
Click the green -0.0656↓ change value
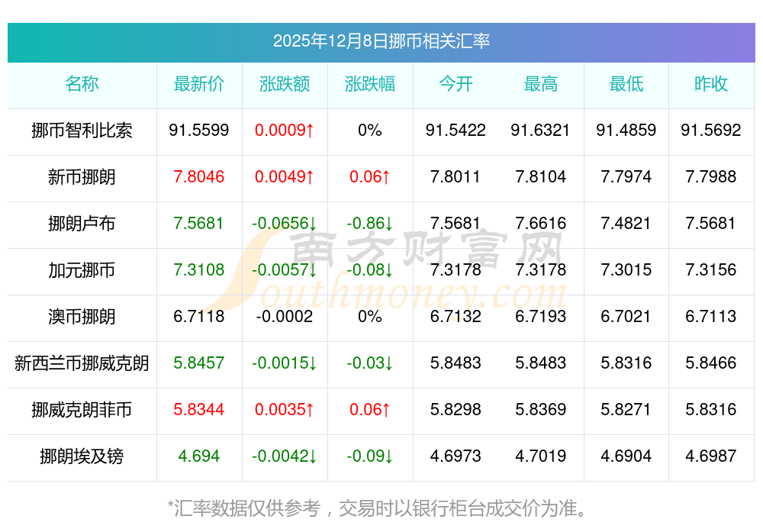[285, 224]
